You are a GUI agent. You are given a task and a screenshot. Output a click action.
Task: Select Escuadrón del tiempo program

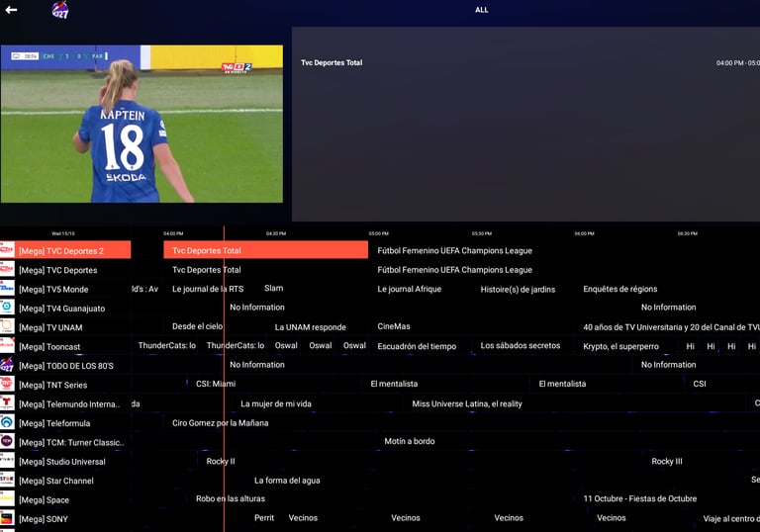(417, 346)
